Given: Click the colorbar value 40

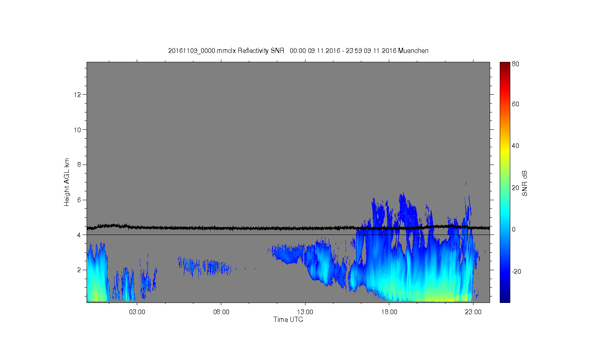Looking at the screenshot, I should [x=516, y=146].
